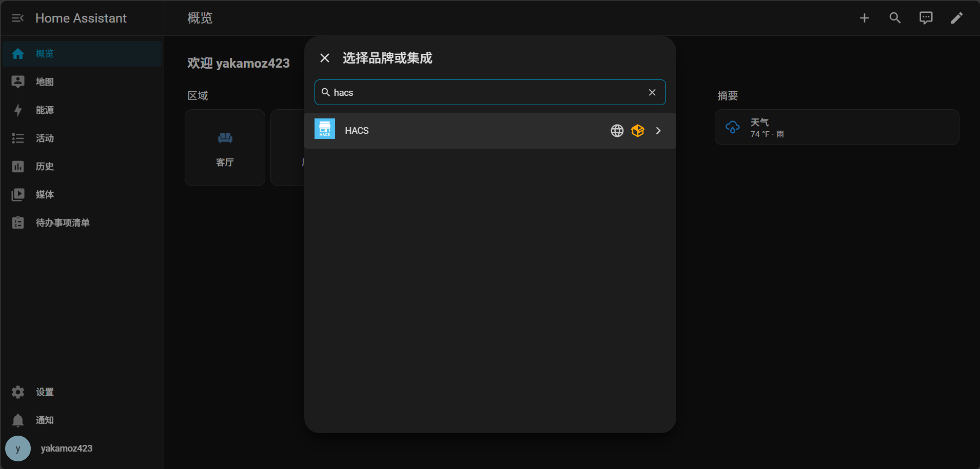Click the 通知 bell icon in sidebar

click(x=18, y=420)
